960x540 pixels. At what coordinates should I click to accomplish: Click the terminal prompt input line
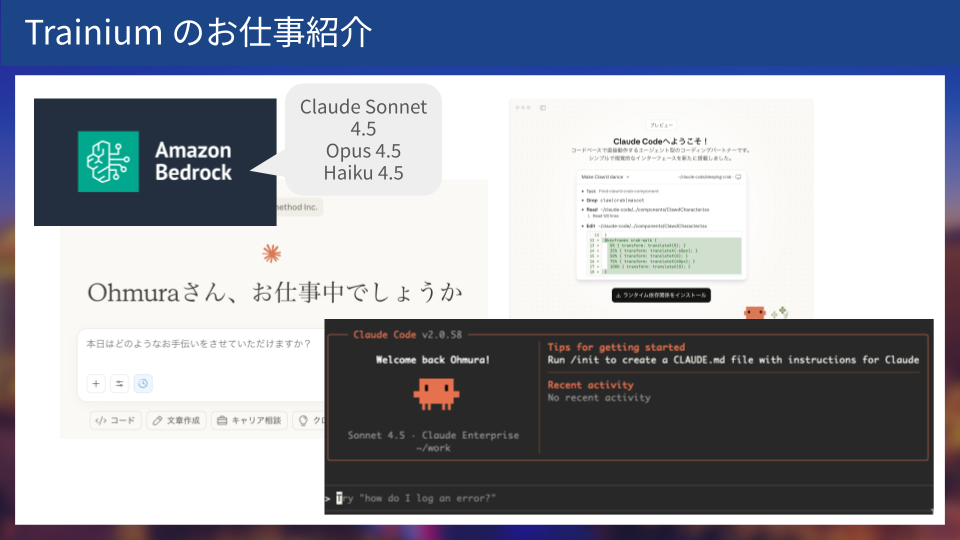[629, 498]
